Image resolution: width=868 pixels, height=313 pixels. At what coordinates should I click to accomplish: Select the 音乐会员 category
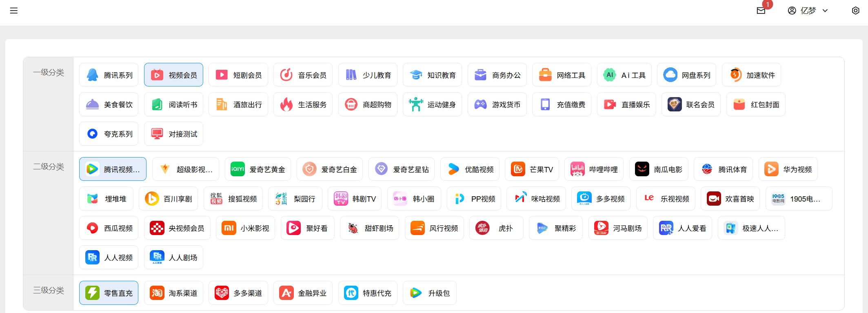pos(303,75)
